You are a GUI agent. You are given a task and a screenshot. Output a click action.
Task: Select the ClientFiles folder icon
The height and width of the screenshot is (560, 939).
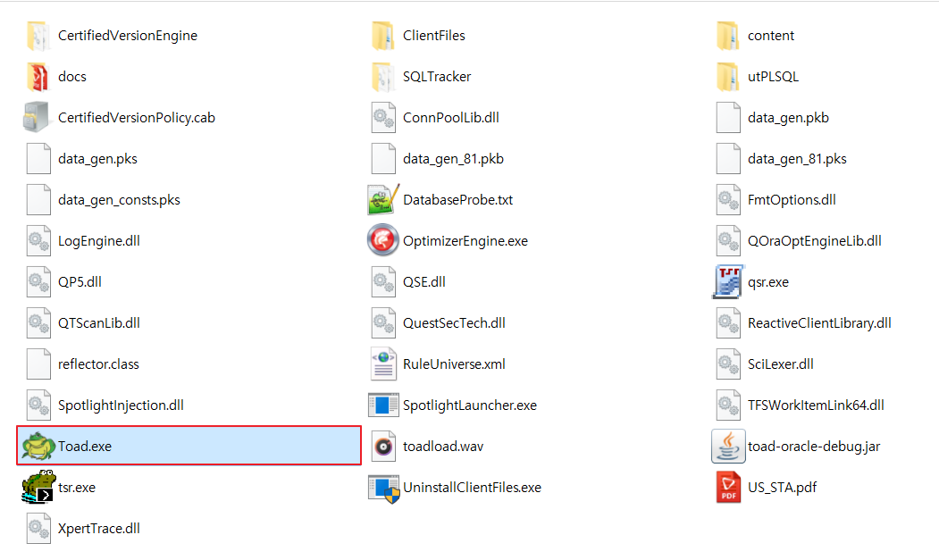coord(383,36)
